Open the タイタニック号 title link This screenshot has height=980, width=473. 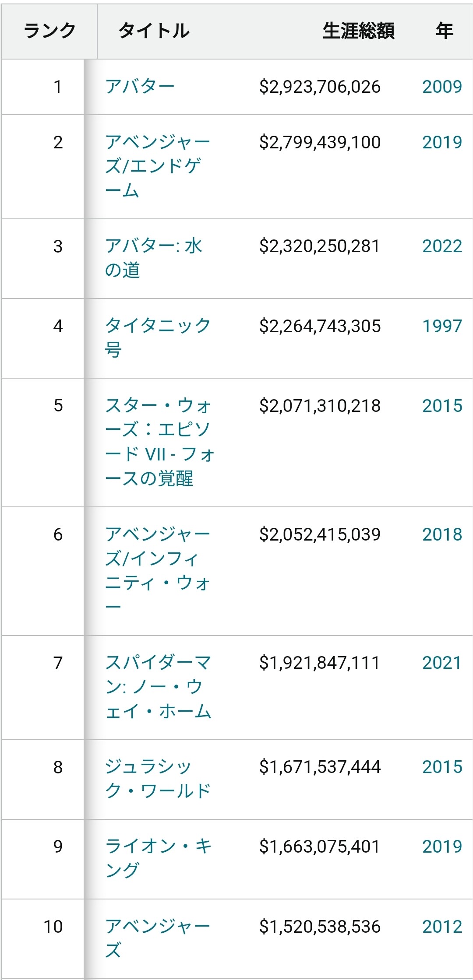158,337
